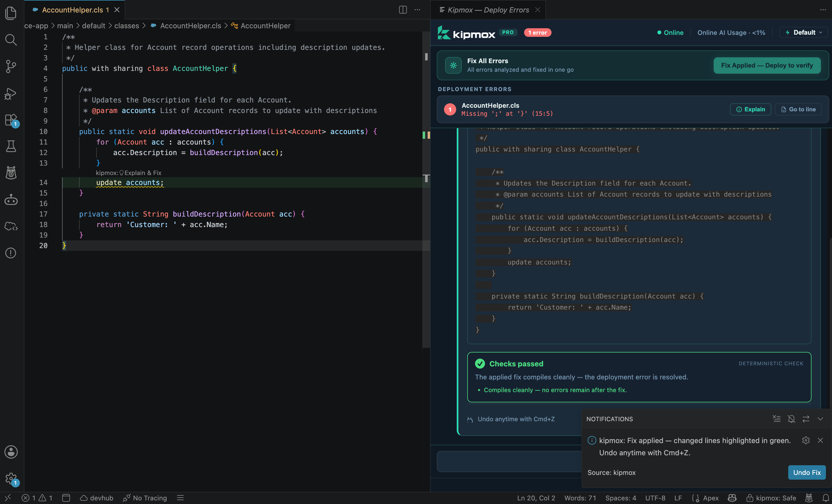
Task: Open the Testing beaker view
Action: (11, 146)
